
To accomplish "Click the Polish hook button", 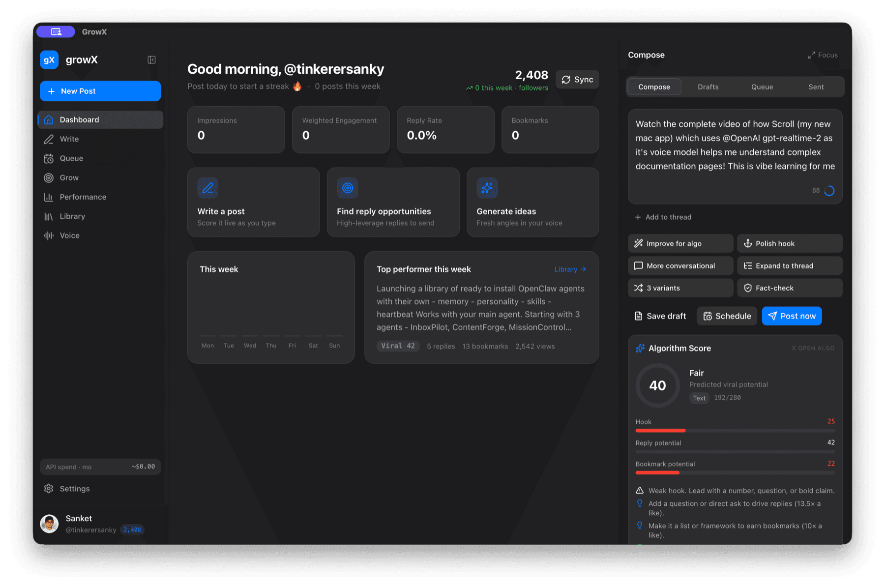I will 790,243.
